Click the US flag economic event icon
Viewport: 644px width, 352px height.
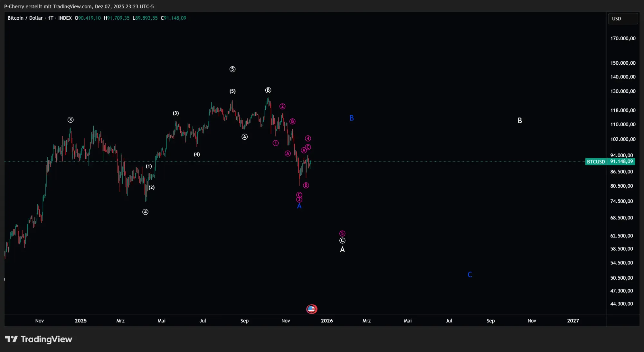[311, 309]
